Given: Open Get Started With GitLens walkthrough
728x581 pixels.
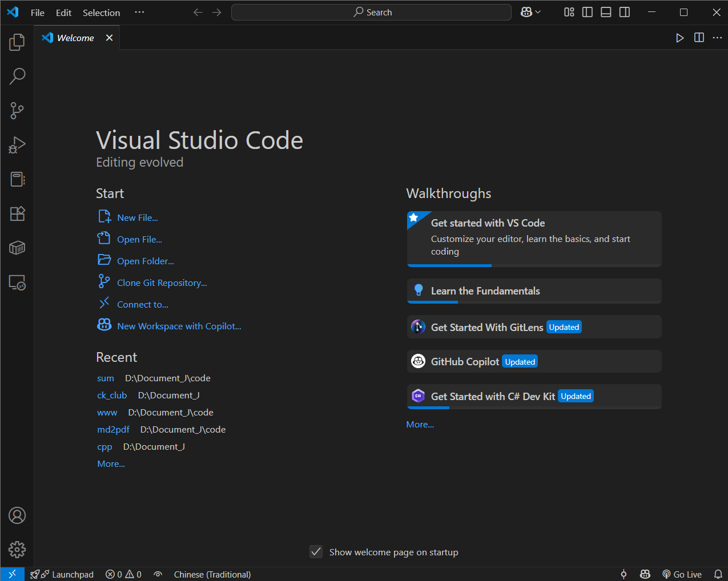Looking at the screenshot, I should 534,327.
